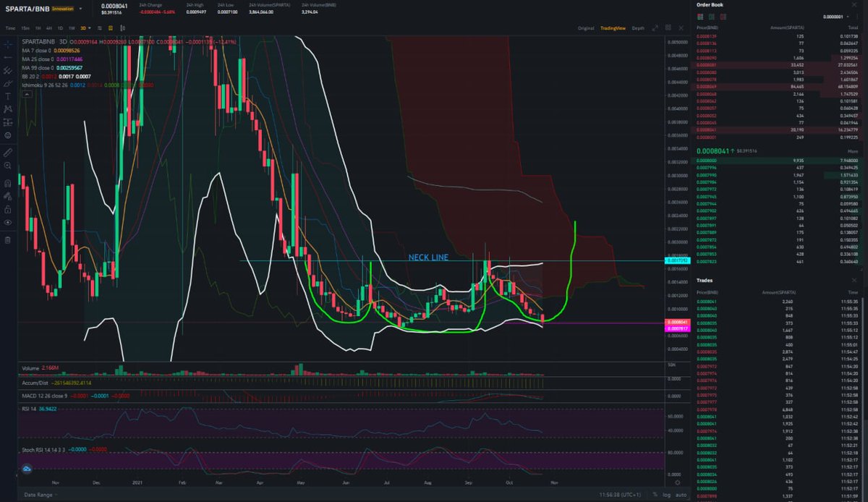Switch to the Original chart view

[586, 28]
